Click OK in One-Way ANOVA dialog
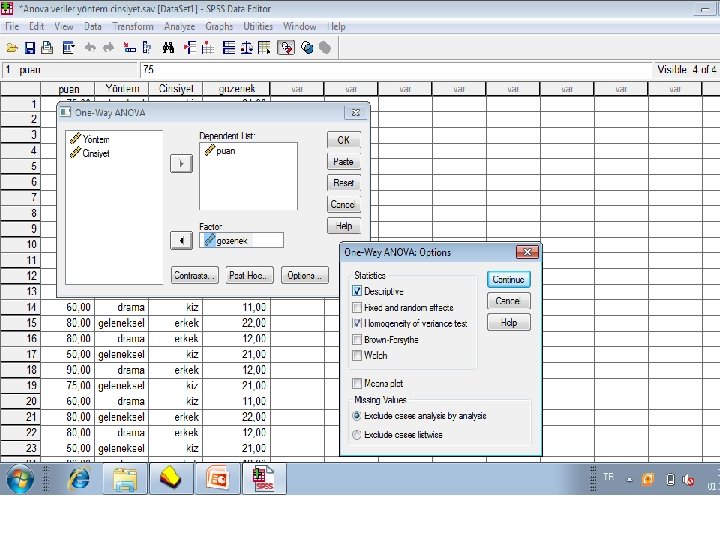Image resolution: width=720 pixels, height=540 pixels. pyautogui.click(x=343, y=140)
